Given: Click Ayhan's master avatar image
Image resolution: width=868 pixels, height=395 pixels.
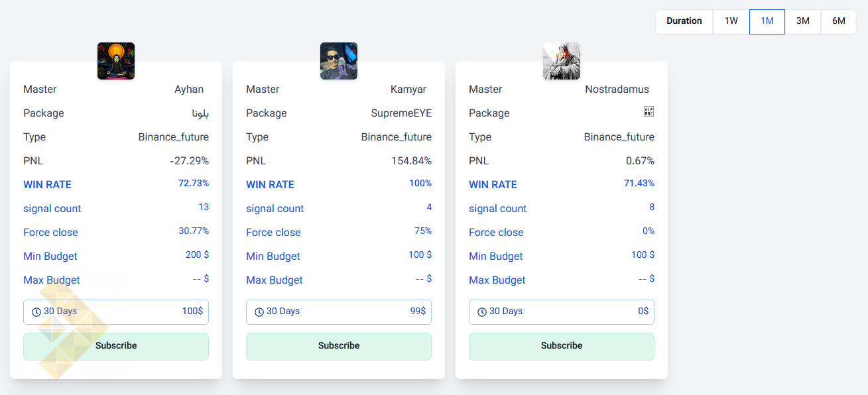Looking at the screenshot, I should pyautogui.click(x=116, y=61).
